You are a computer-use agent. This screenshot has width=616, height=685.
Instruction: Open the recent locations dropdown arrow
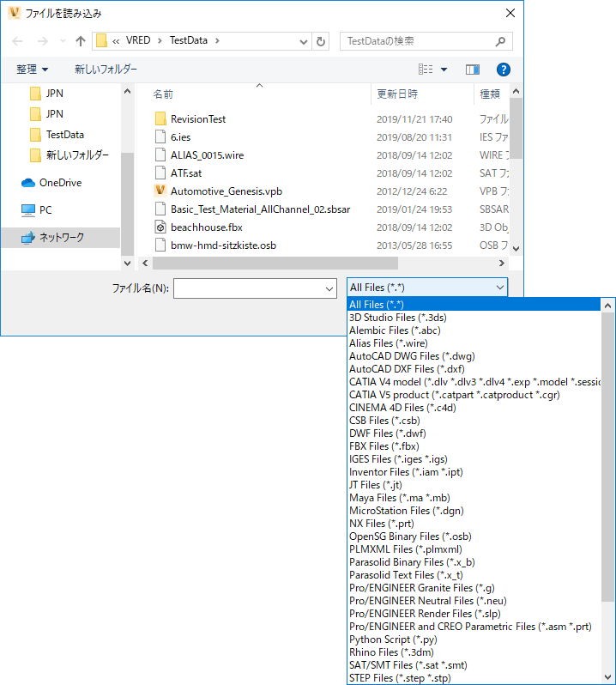point(63,41)
